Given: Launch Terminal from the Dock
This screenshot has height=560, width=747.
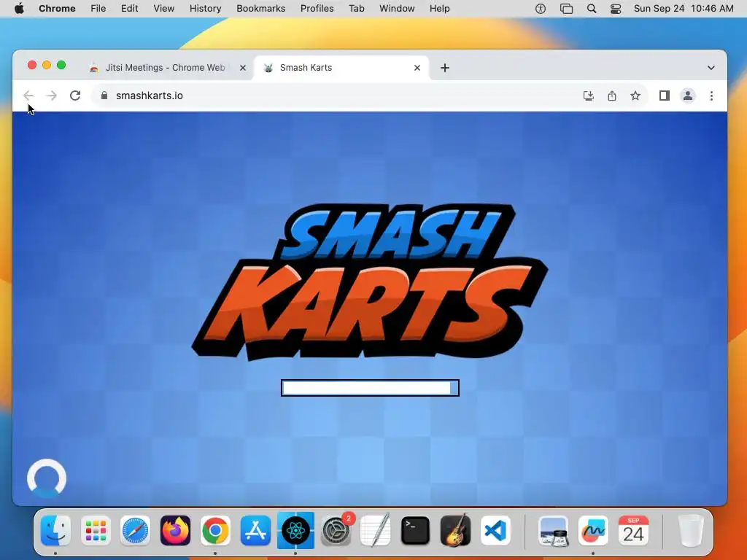Looking at the screenshot, I should tap(415, 531).
